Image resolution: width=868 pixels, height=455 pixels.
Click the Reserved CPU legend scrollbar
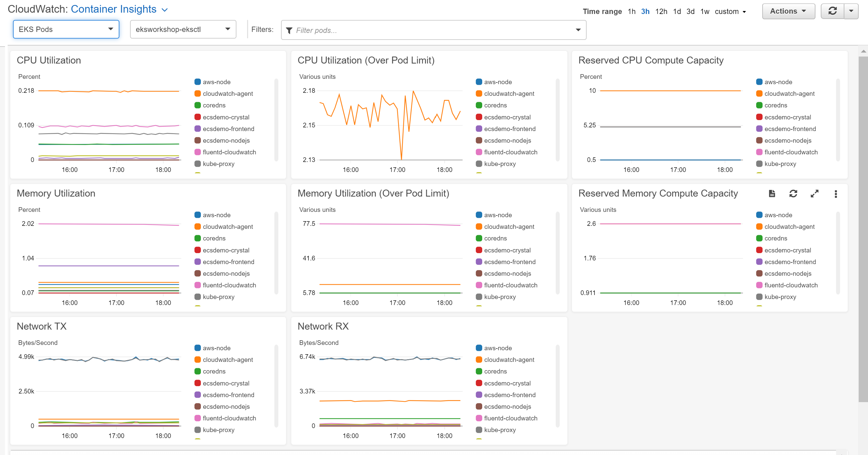pos(838,120)
